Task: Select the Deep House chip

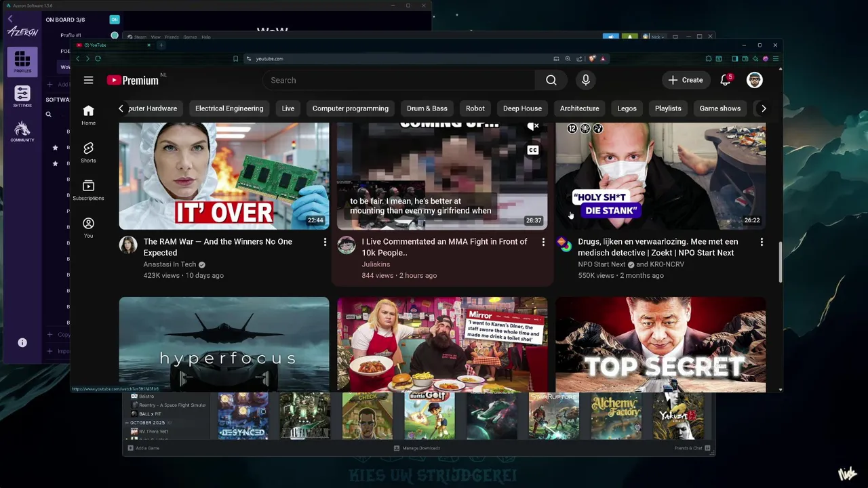Action: pos(522,108)
